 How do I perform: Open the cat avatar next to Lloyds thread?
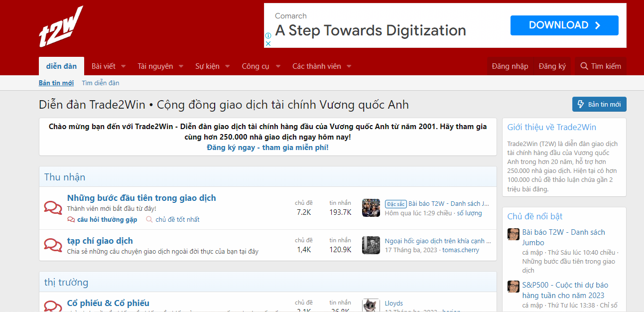pyautogui.click(x=371, y=306)
